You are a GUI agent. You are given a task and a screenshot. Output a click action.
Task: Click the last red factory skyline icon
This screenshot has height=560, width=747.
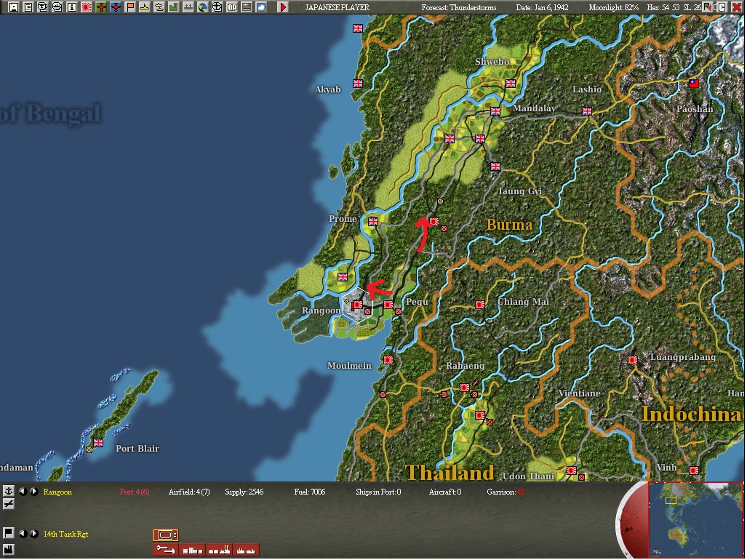pyautogui.click(x=247, y=550)
